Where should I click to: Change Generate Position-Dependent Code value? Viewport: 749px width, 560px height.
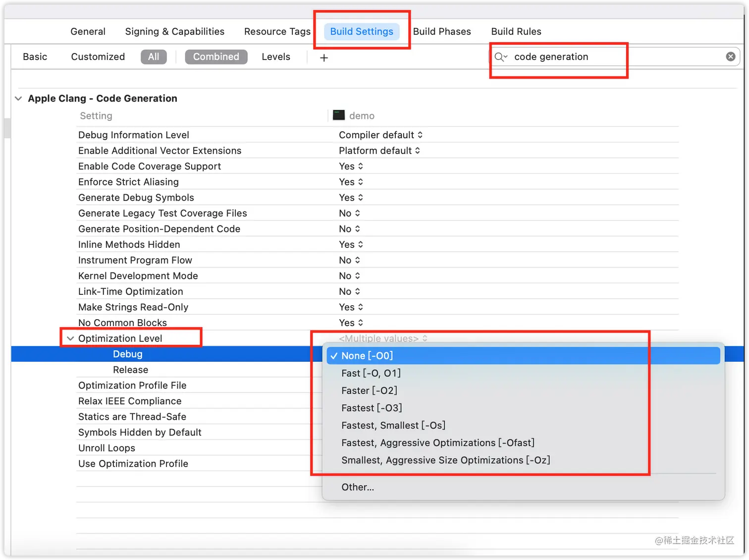(x=349, y=229)
